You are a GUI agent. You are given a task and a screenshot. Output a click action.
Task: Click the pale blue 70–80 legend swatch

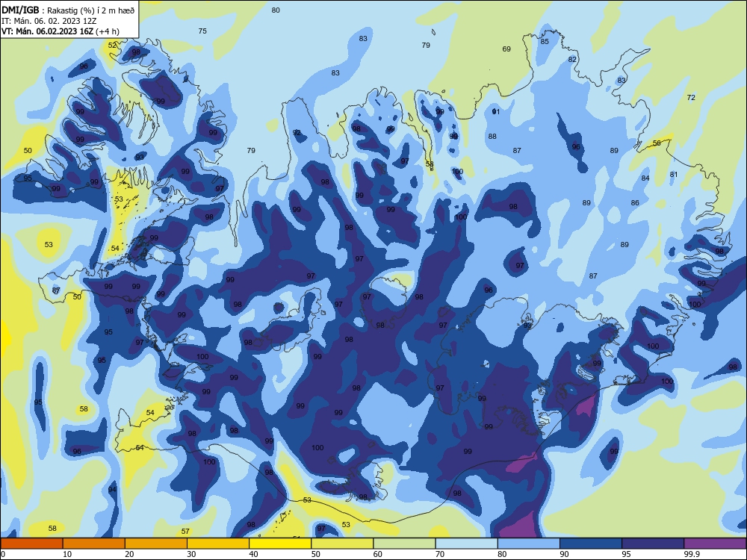(x=466, y=544)
